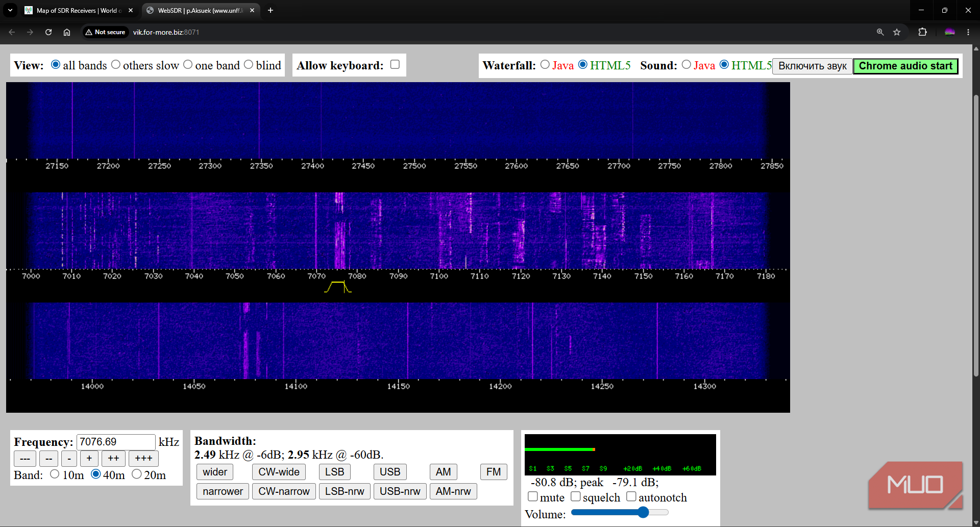Viewport: 980px width, 527px height.
Task: Select the 10m band
Action: pyautogui.click(x=55, y=474)
